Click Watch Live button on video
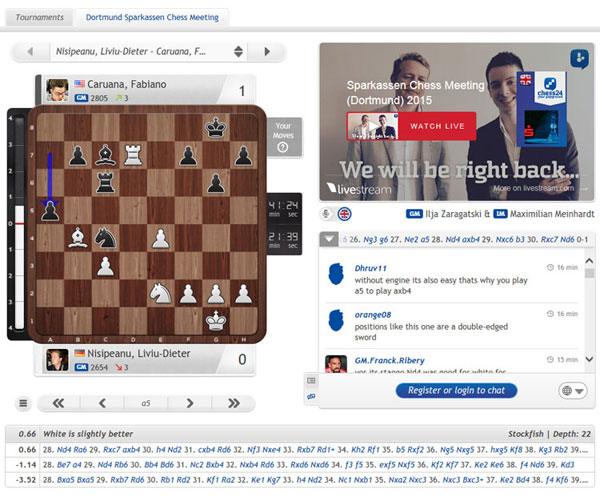The height and width of the screenshot is (497, 600). (411, 126)
